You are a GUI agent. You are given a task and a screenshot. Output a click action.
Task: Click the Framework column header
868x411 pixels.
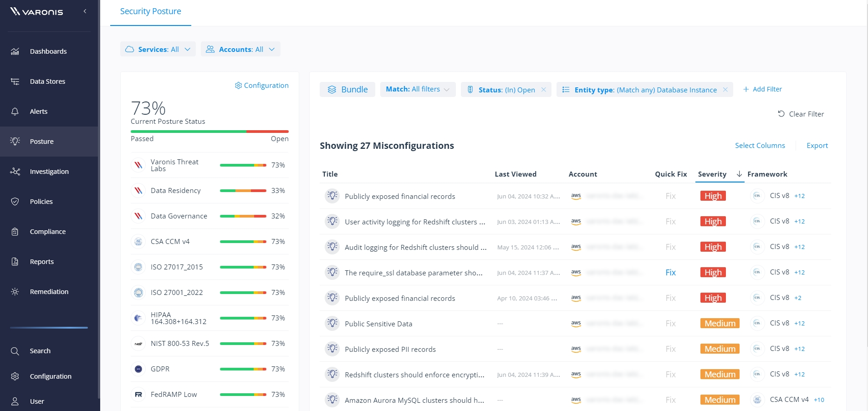(x=767, y=174)
